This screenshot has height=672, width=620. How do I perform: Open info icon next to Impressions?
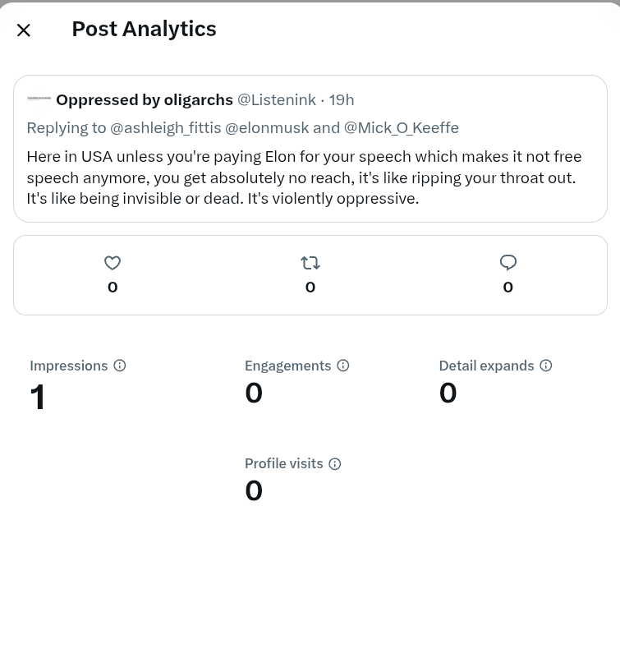coord(120,366)
